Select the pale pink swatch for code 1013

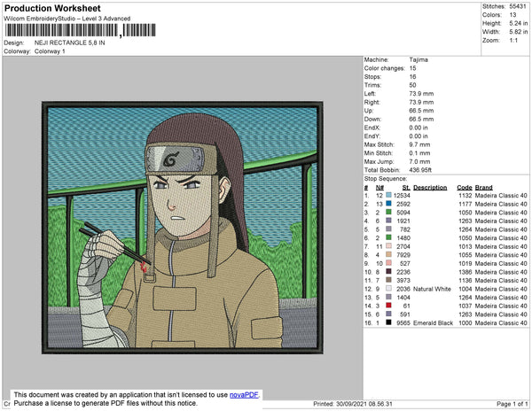point(388,246)
